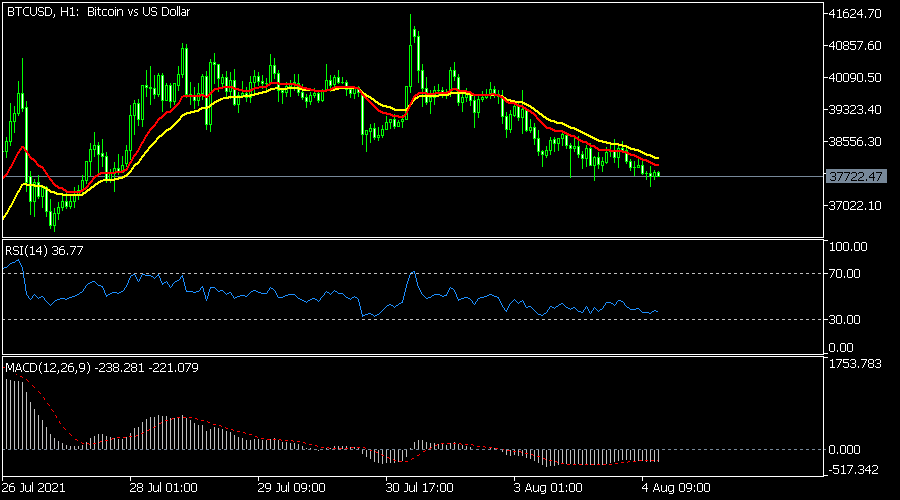The width and height of the screenshot is (900, 500).
Task: Click price scale value 38556.30
Action: pos(855,141)
